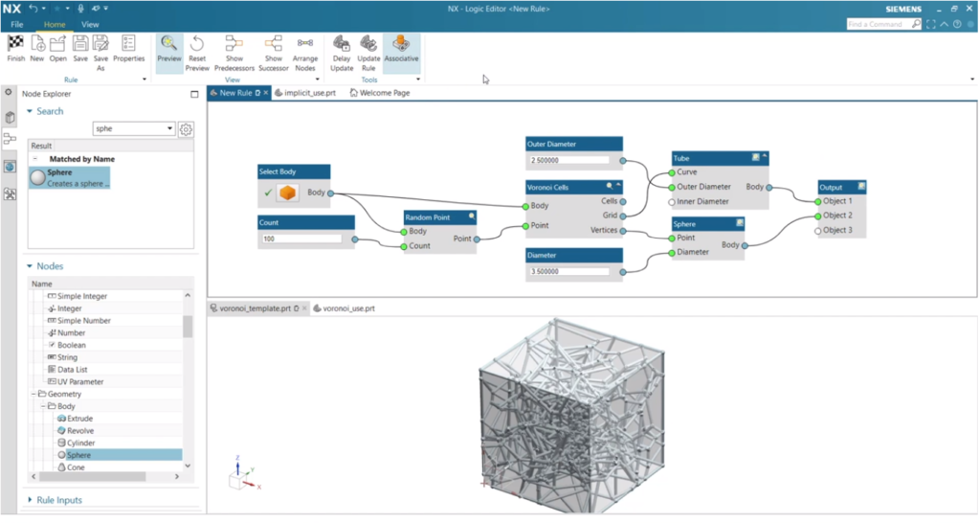
Task: Click the Inner Diameter port on Tube node
Action: (x=673, y=201)
